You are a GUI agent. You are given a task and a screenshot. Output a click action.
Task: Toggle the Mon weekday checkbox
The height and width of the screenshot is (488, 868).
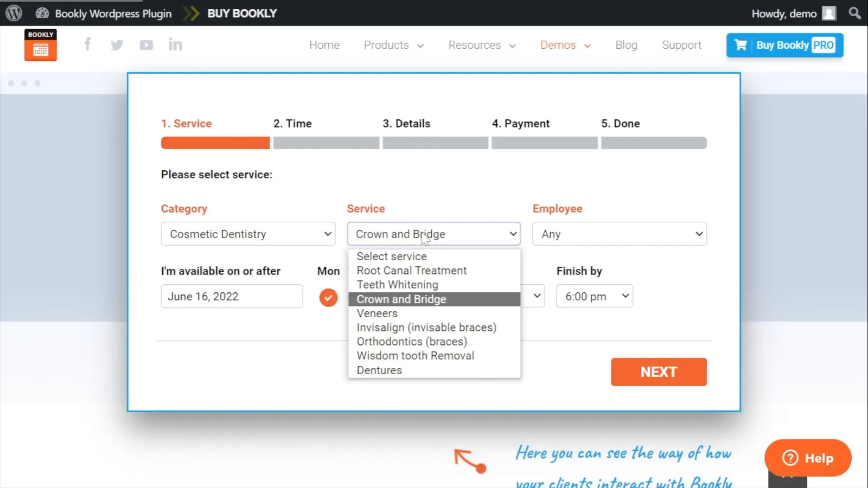point(328,297)
